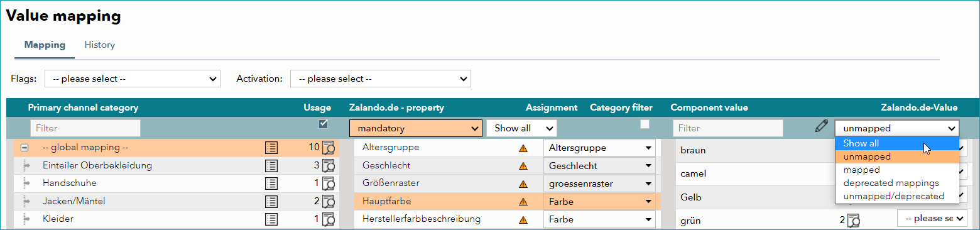This screenshot has height=230, width=980.
Task: Choose mapped option in the list
Action: click(897, 170)
